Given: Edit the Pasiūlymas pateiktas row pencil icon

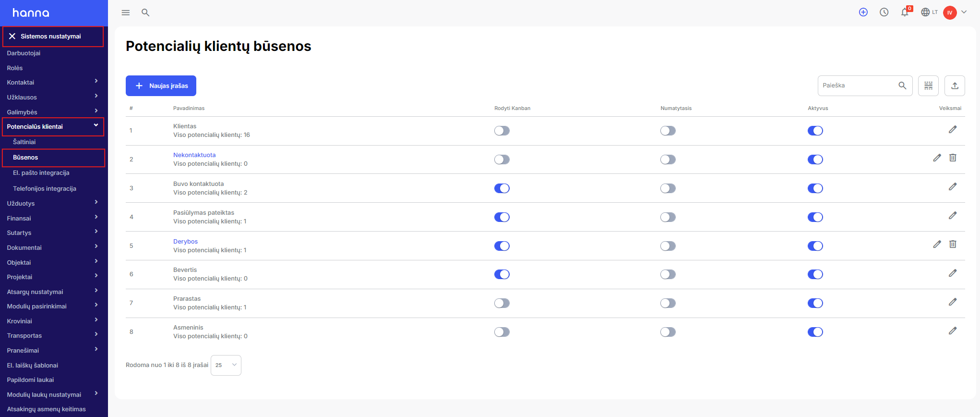Looking at the screenshot, I should pyautogui.click(x=953, y=216).
